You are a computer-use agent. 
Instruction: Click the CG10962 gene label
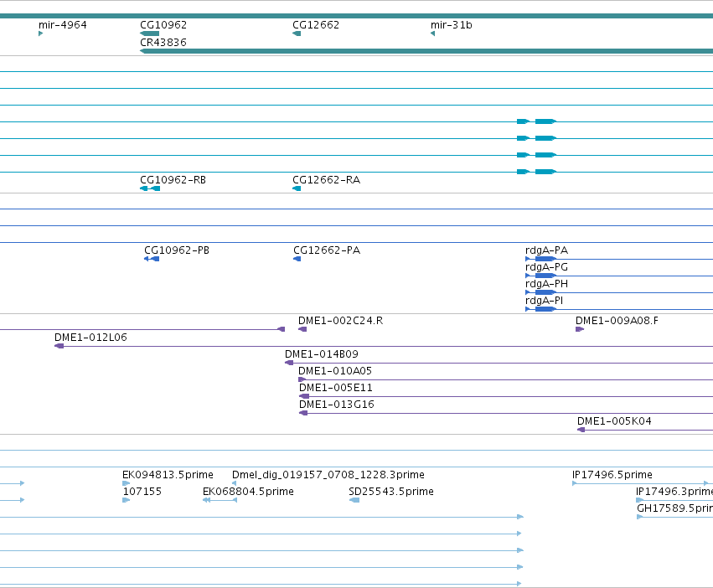pos(163,25)
